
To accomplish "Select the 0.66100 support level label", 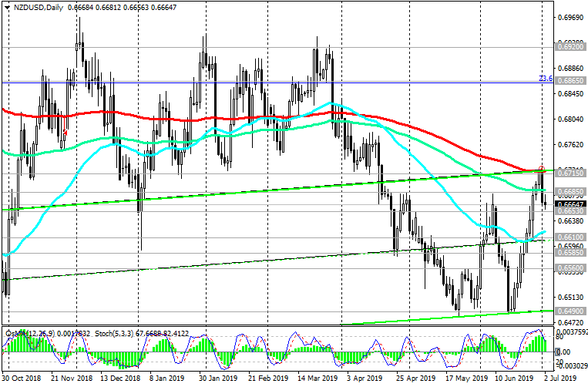I will (570, 237).
